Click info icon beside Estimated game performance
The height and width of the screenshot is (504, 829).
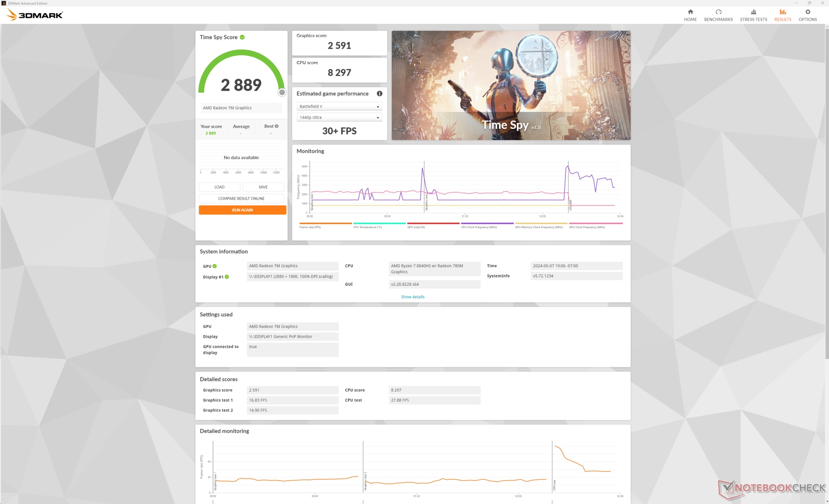pos(379,94)
